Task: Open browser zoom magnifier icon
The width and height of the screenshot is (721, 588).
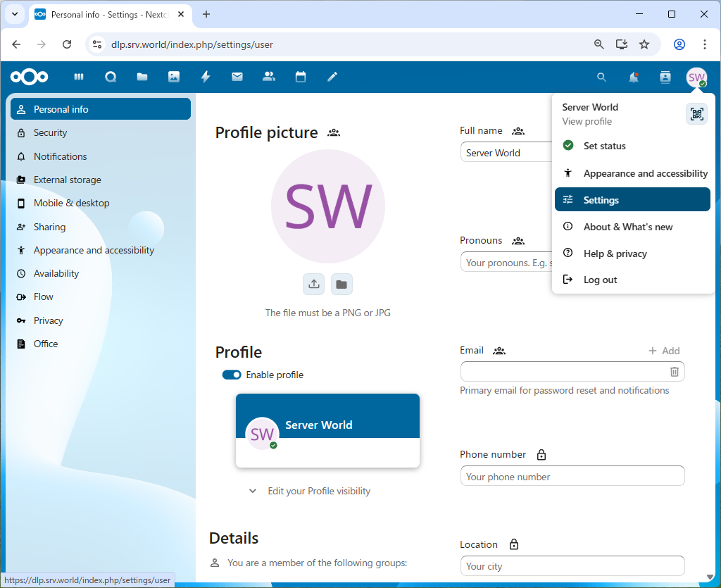Action: [x=598, y=44]
